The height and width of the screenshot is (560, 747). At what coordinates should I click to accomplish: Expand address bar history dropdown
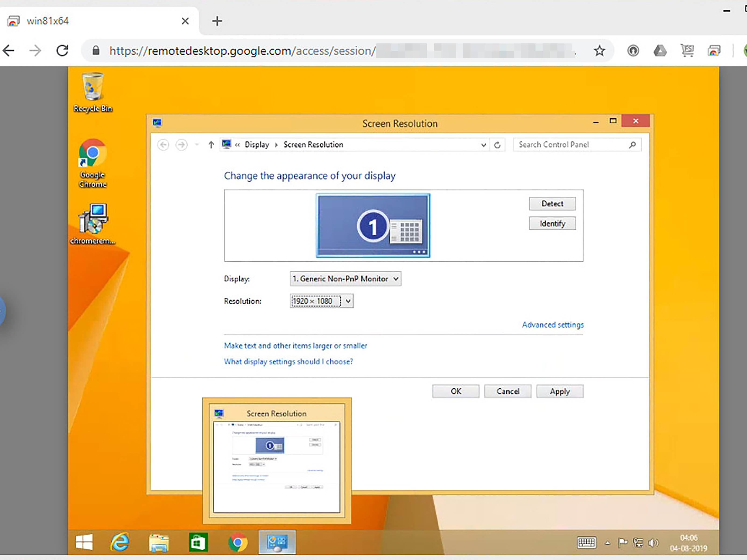click(x=483, y=145)
